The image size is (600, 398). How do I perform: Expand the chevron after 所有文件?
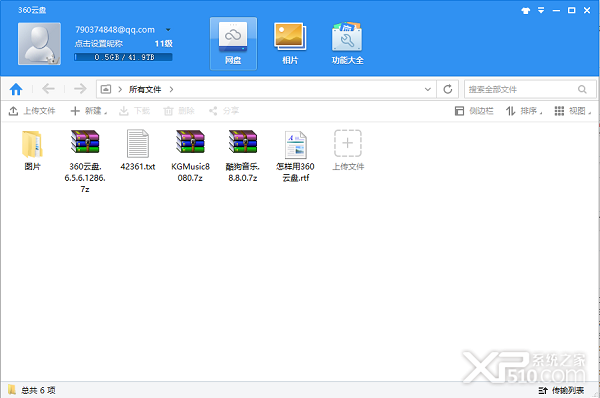[171, 89]
